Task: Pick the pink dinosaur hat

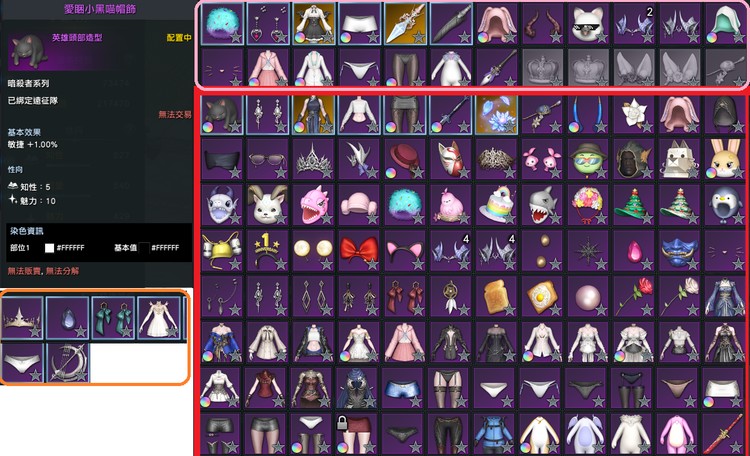Action: (x=313, y=205)
